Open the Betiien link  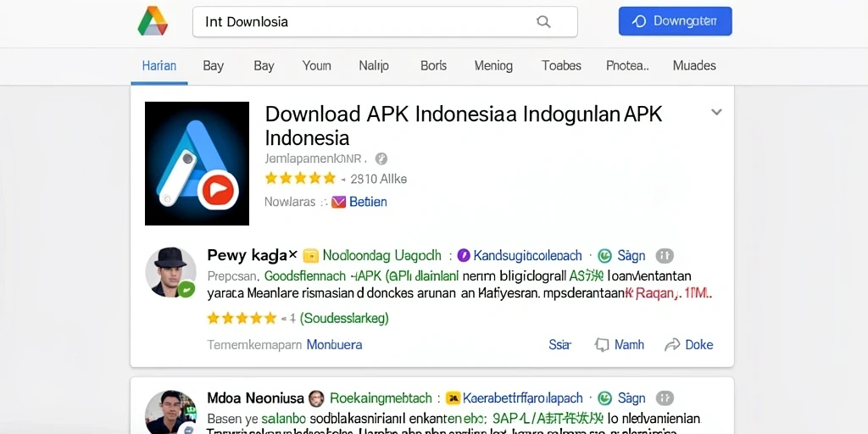click(x=368, y=202)
